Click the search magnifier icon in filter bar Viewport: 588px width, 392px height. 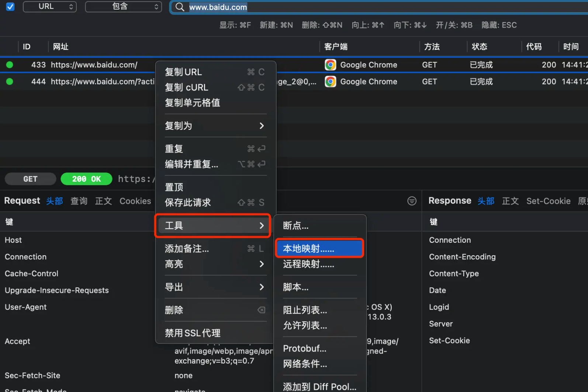click(180, 7)
